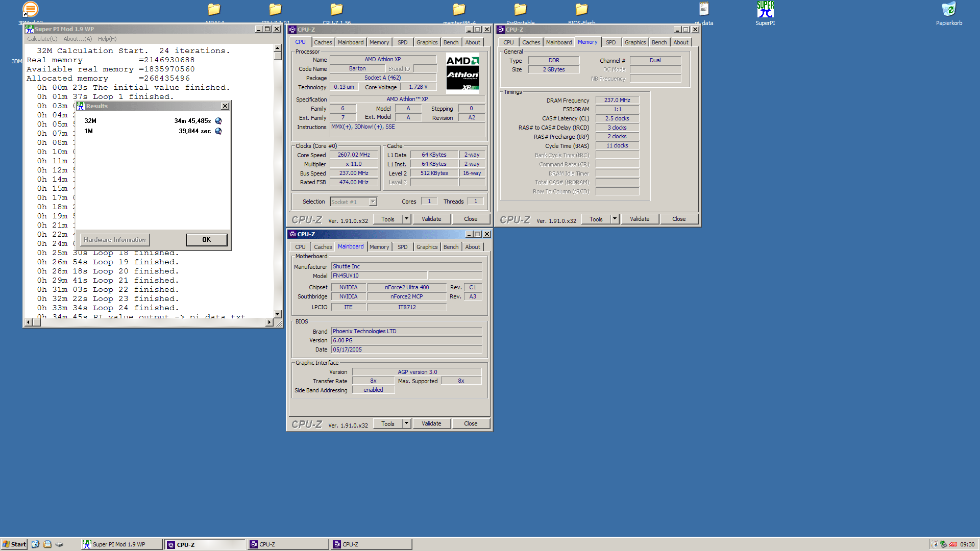Click the first system tray icon
Viewport: 980px width, 551px height.
coord(935,544)
